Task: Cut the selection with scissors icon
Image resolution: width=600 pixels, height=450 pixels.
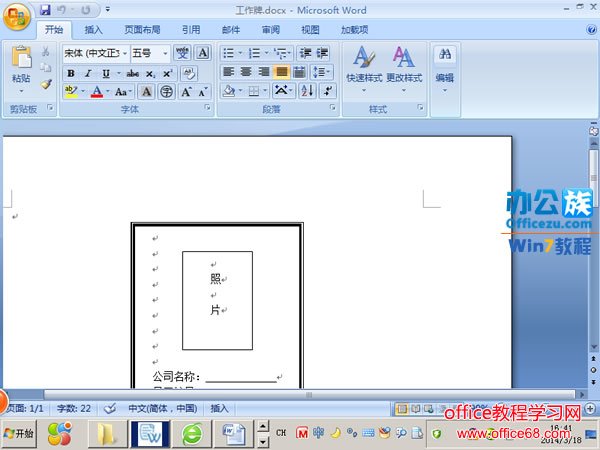Action: point(46,51)
